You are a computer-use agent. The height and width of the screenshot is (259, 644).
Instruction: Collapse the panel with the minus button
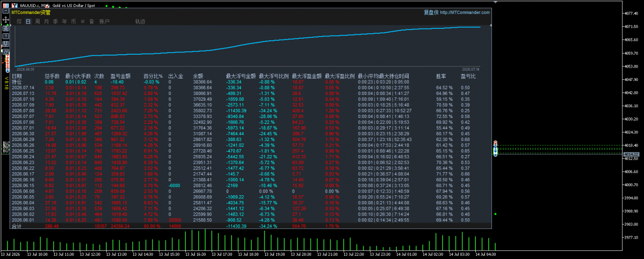pos(6,12)
